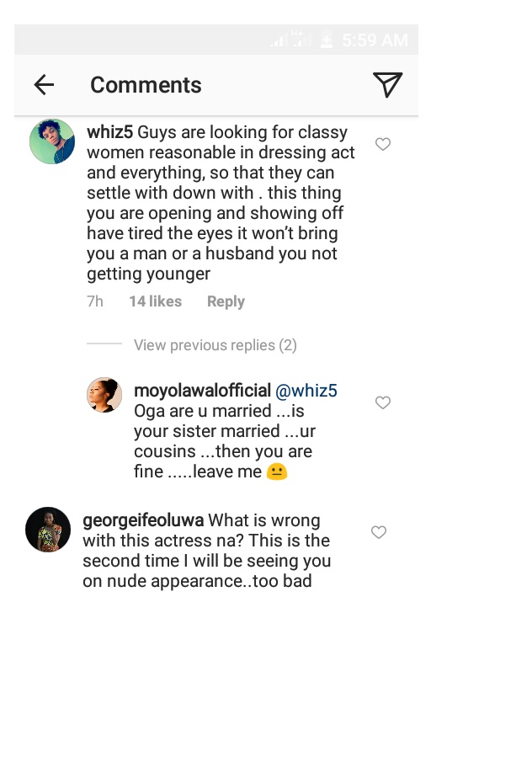Image resolution: width=532 pixels, height=778 pixels.
Task: Open moyolawalofficial's profile avatar
Action: click(x=104, y=395)
